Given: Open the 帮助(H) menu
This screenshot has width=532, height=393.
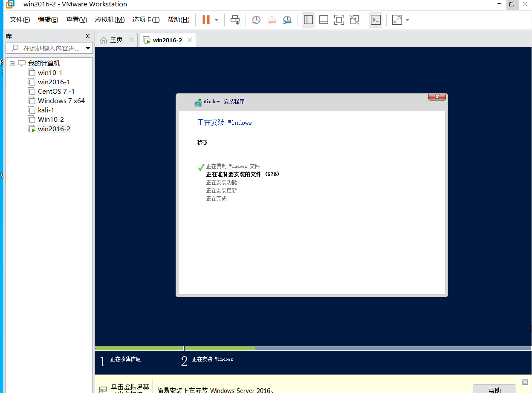Looking at the screenshot, I should [x=178, y=20].
